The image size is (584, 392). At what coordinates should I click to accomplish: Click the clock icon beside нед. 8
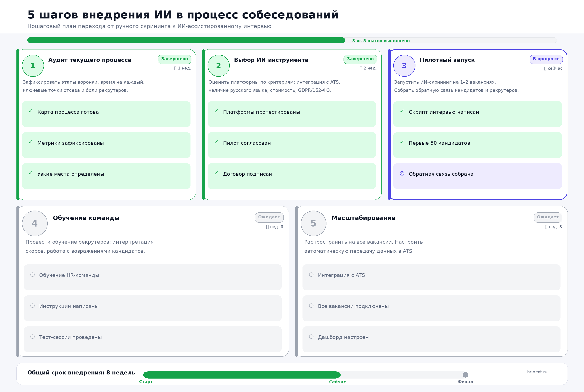click(x=546, y=227)
